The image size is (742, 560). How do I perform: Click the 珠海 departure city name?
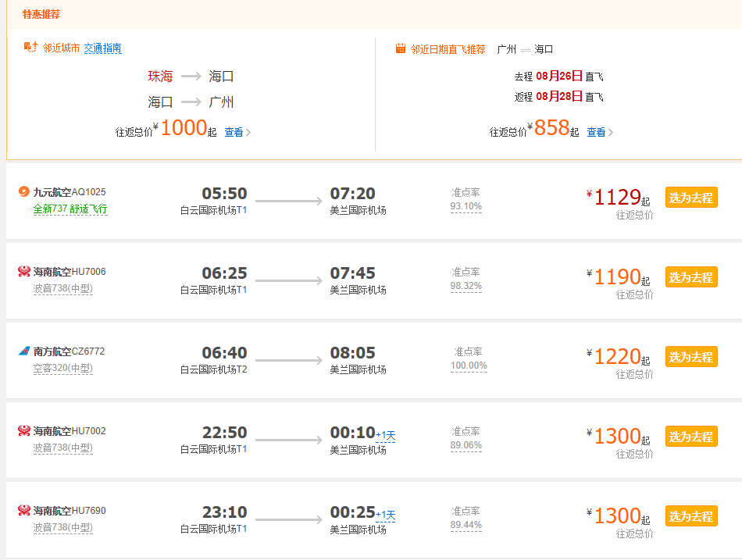(x=160, y=77)
